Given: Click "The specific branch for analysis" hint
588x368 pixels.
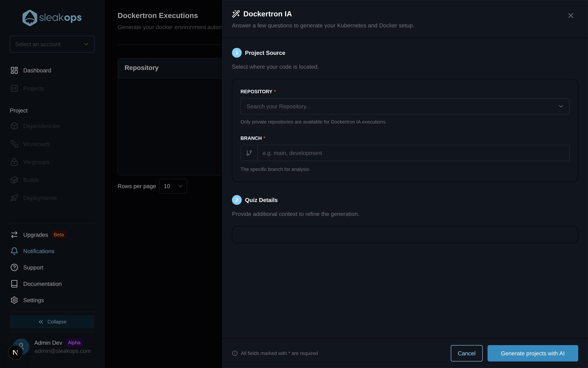Looking at the screenshot, I should click(275, 169).
